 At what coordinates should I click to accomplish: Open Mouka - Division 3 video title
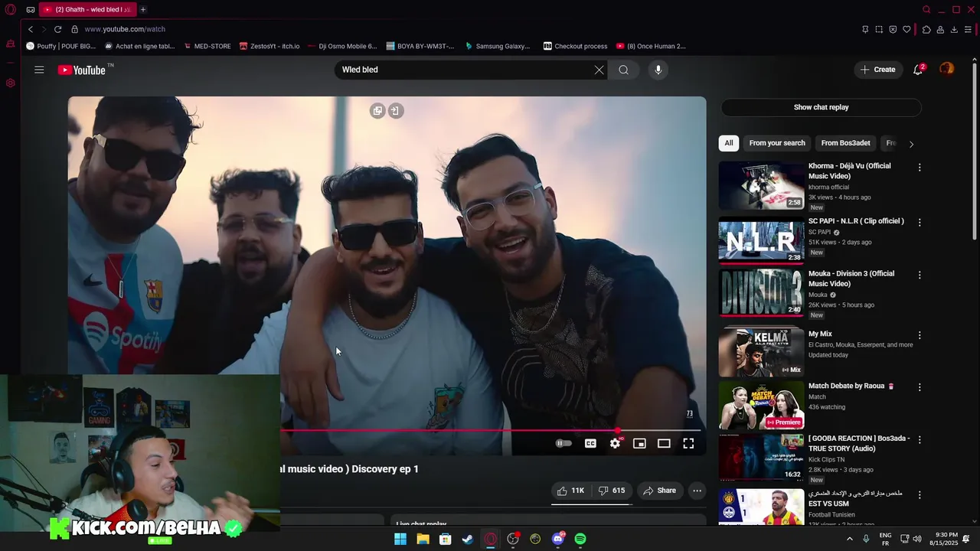pyautogui.click(x=851, y=279)
